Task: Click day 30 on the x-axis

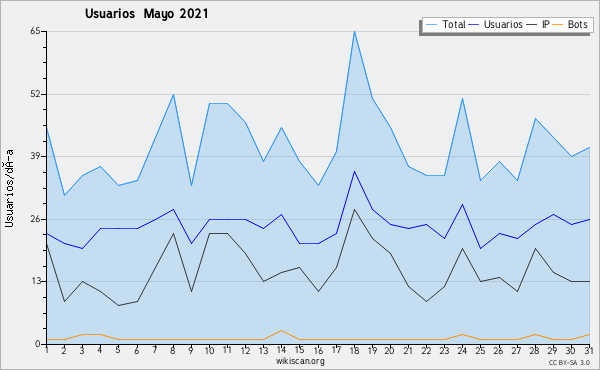Action: 571,350
